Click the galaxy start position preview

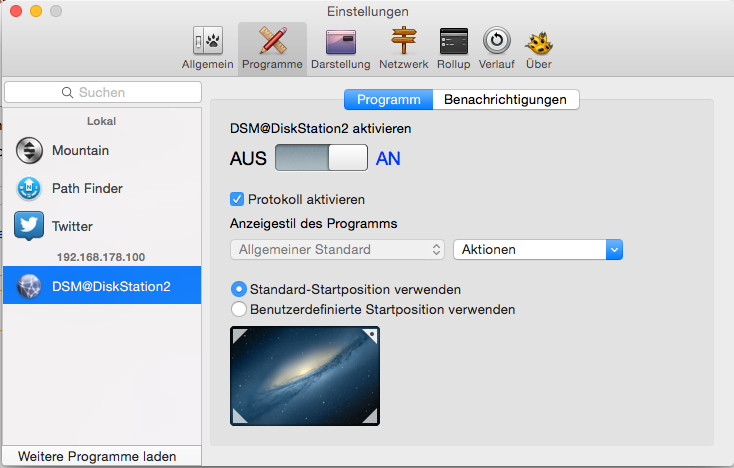point(305,376)
